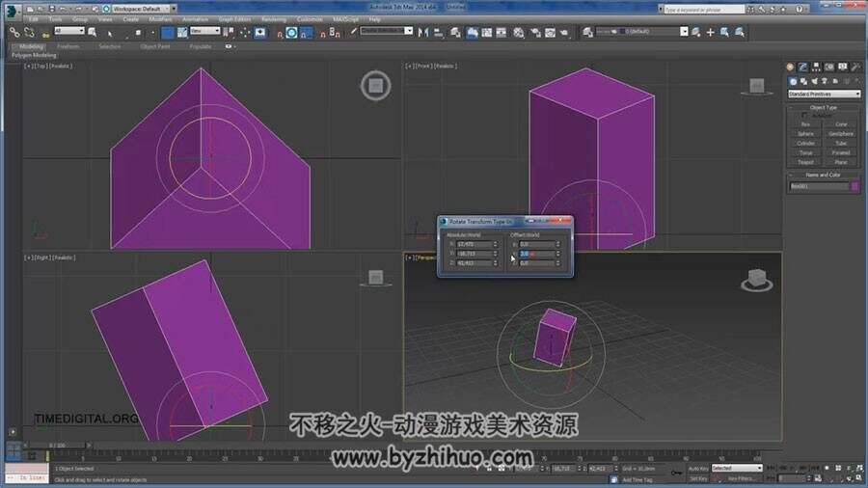
Task: Open the Schematic View toolbar icon
Action: (x=501, y=33)
